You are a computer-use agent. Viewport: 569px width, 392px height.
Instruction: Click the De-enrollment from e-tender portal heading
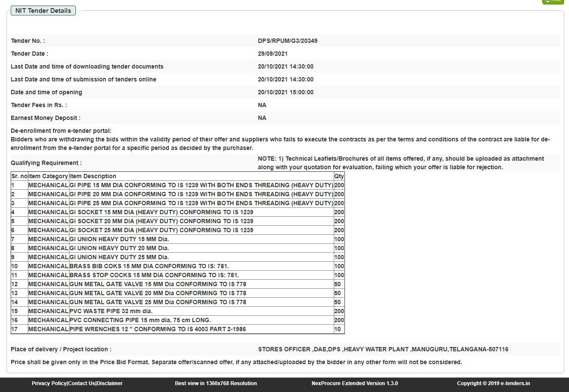[x=61, y=131]
